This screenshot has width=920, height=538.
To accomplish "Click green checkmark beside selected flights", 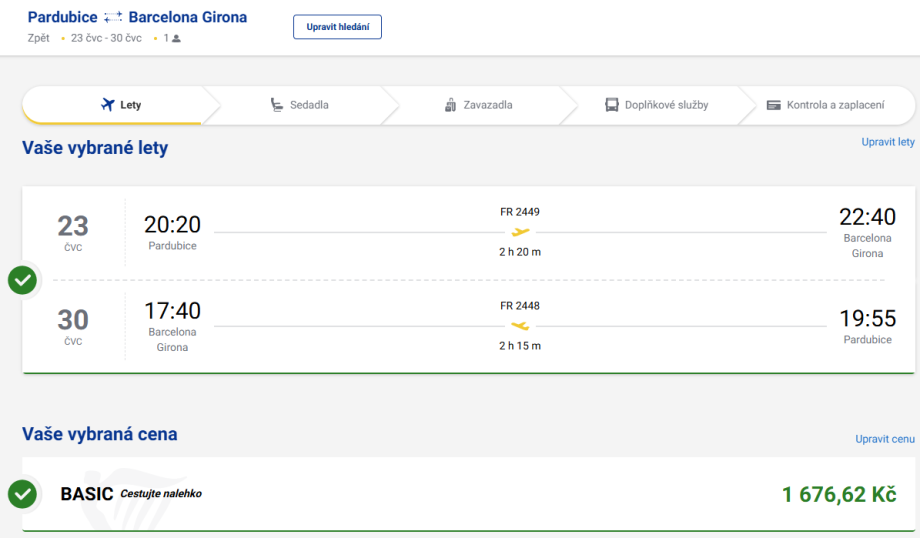I will pos(22,280).
